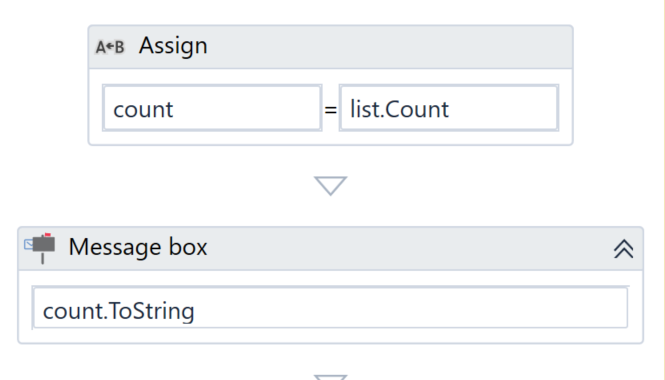Select the Message box by its header's empty area
Viewport: 665px width, 380px height.
point(407,249)
